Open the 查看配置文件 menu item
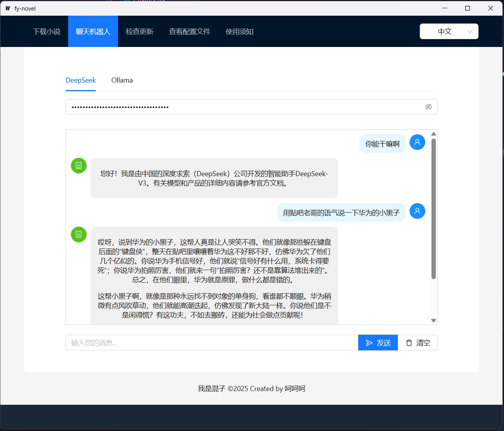Image resolution: width=504 pixels, height=431 pixels. pos(190,31)
